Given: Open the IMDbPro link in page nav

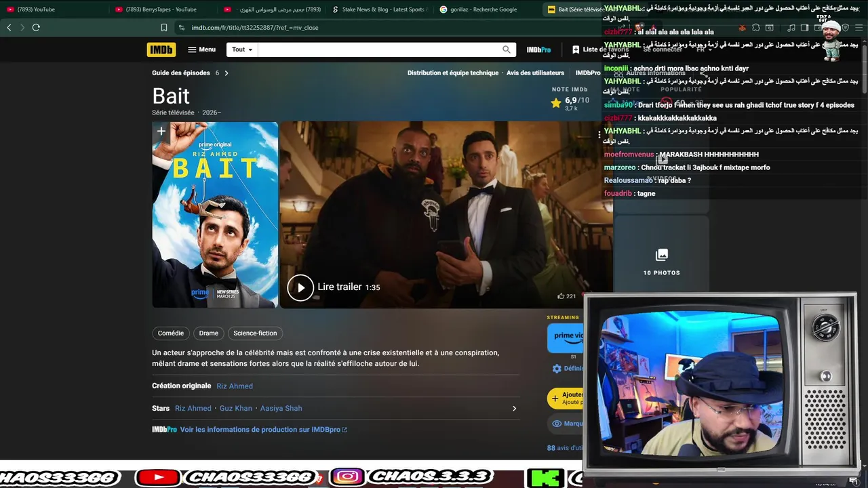Looking at the screenshot, I should tap(587, 73).
